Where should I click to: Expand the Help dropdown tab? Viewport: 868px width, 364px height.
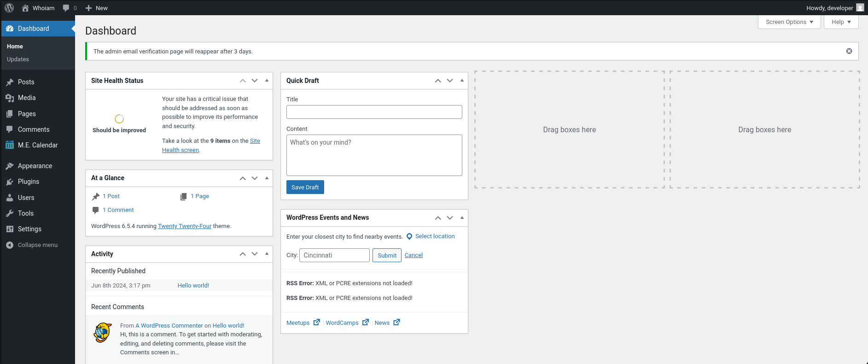coord(841,22)
